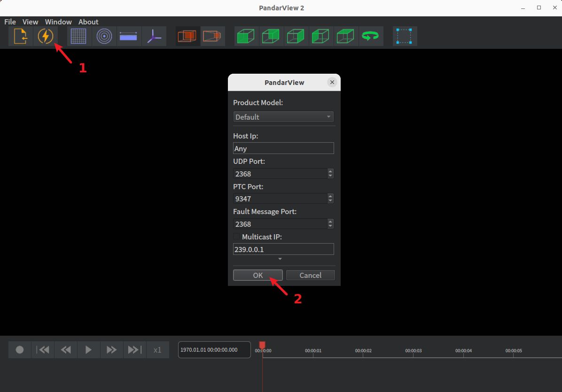Increase the PTC Port value
This screenshot has width=562, height=392.
pos(330,196)
